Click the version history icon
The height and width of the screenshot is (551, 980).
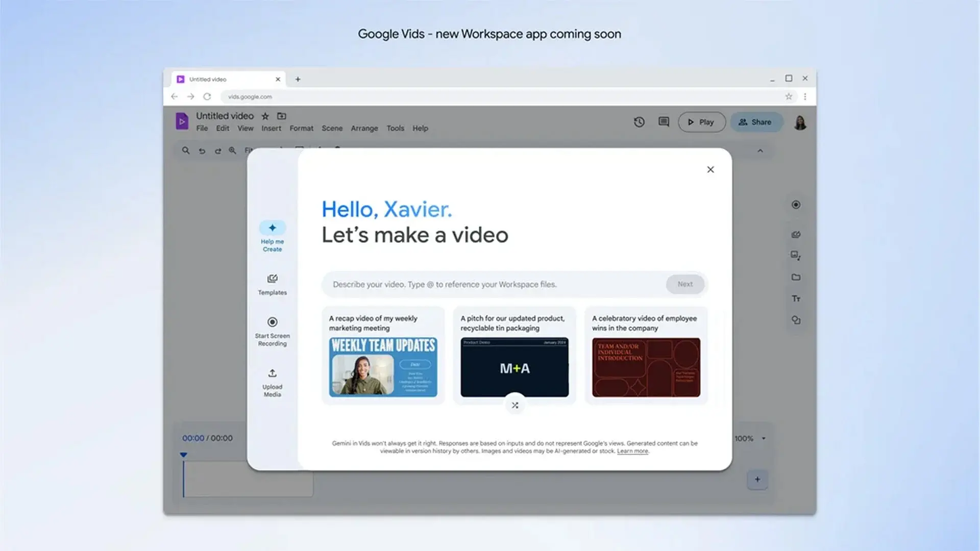[640, 122]
